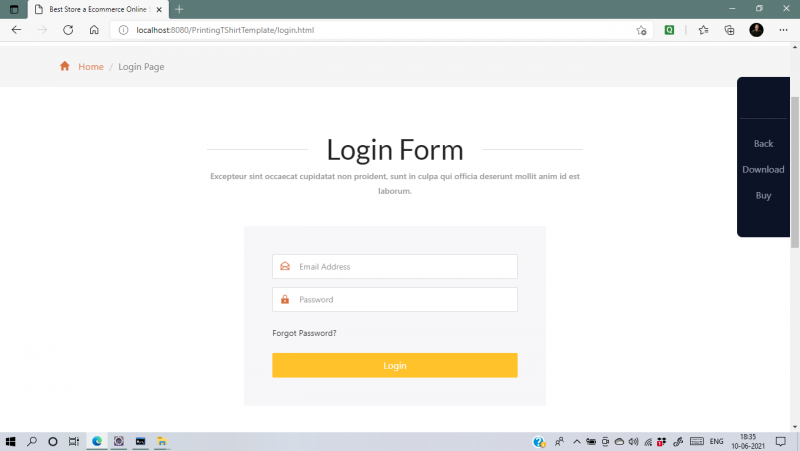This screenshot has width=800, height=451.
Task: Click Buy in the dark side panel
Action: click(763, 195)
